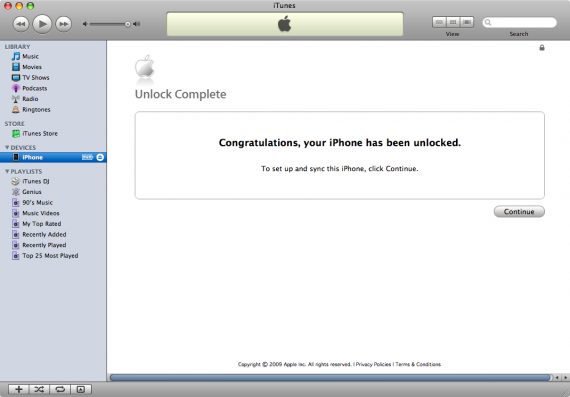Collapse the Playlists section
Screen dimensions: 570x397
click(7, 171)
